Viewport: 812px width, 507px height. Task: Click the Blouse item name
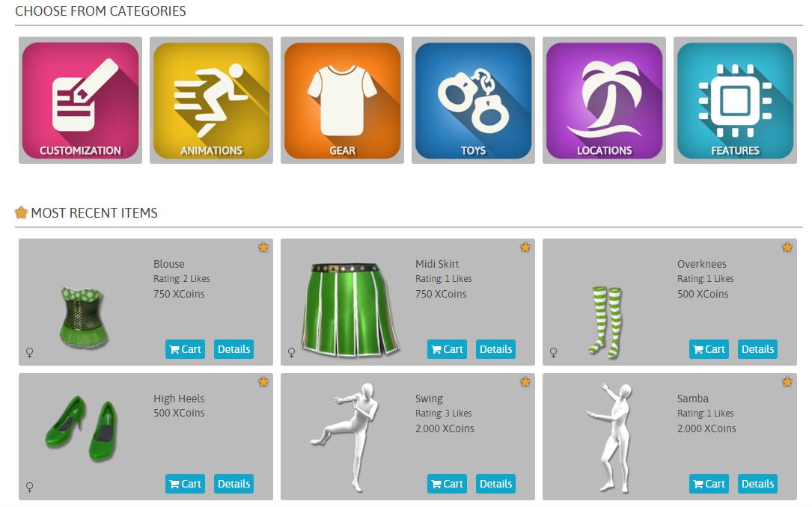(x=169, y=264)
